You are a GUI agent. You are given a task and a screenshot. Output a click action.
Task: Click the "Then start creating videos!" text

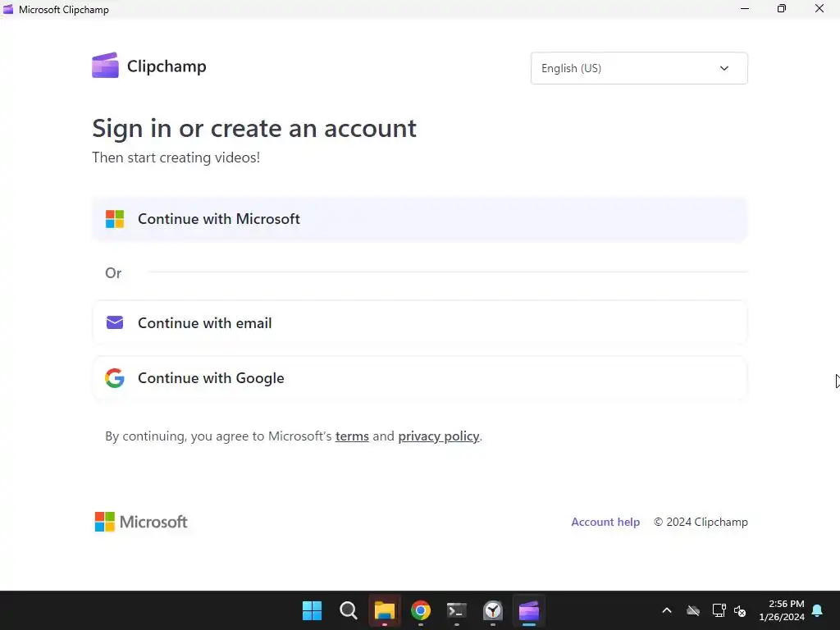[176, 157]
